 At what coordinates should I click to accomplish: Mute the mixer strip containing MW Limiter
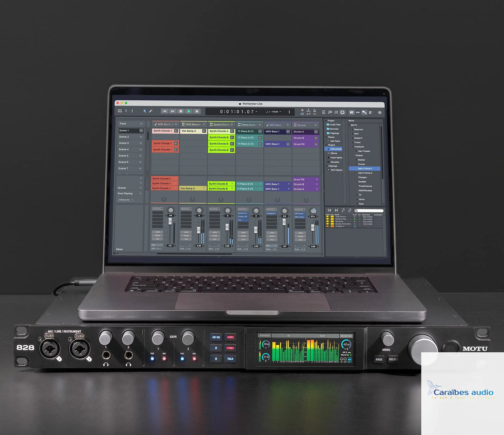tap(300, 236)
